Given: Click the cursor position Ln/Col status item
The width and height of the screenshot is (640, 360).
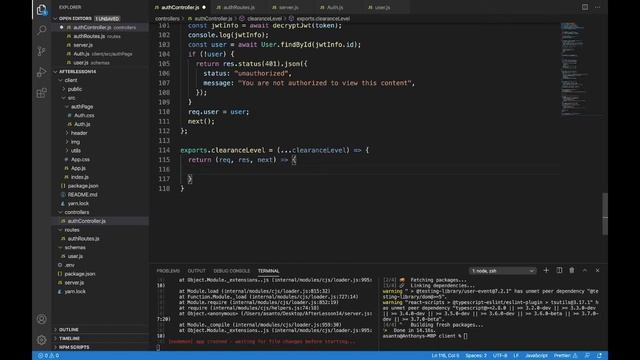Looking at the screenshot, I should (x=445, y=356).
